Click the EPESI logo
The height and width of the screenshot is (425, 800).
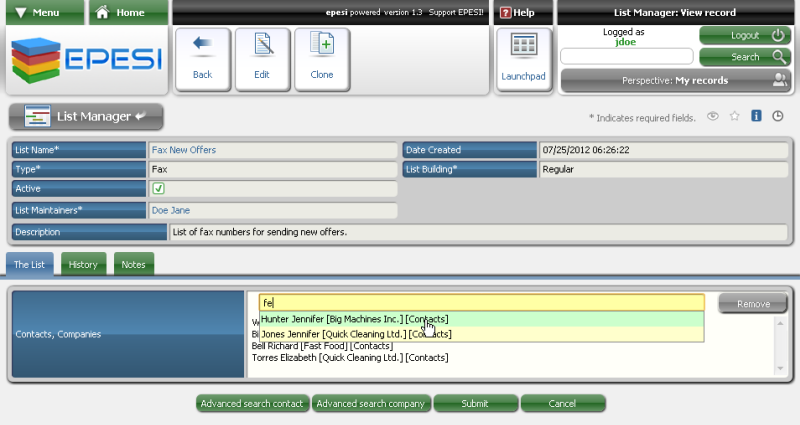pyautogui.click(x=85, y=60)
